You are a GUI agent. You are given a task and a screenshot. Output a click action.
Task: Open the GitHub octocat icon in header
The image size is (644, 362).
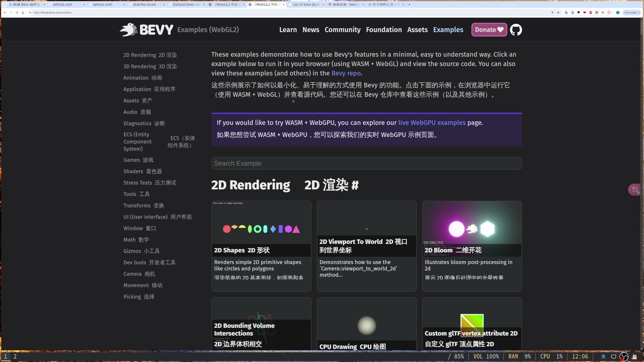tap(516, 30)
